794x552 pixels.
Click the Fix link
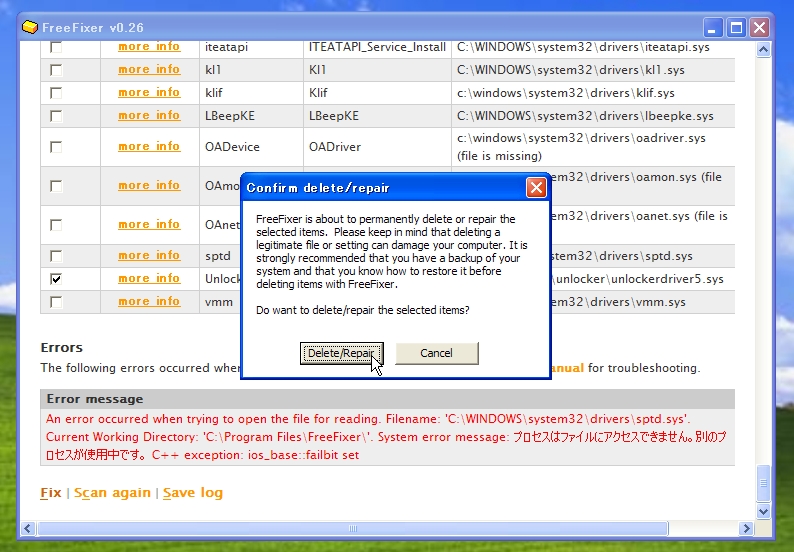tap(51, 493)
